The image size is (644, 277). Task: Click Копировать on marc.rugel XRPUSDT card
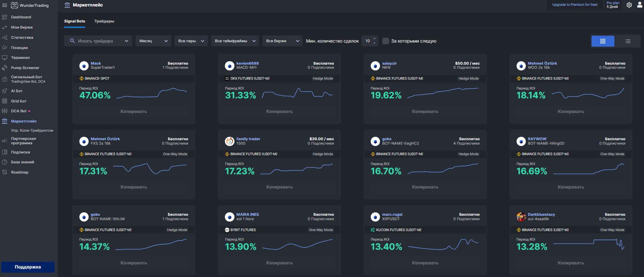[425, 263]
